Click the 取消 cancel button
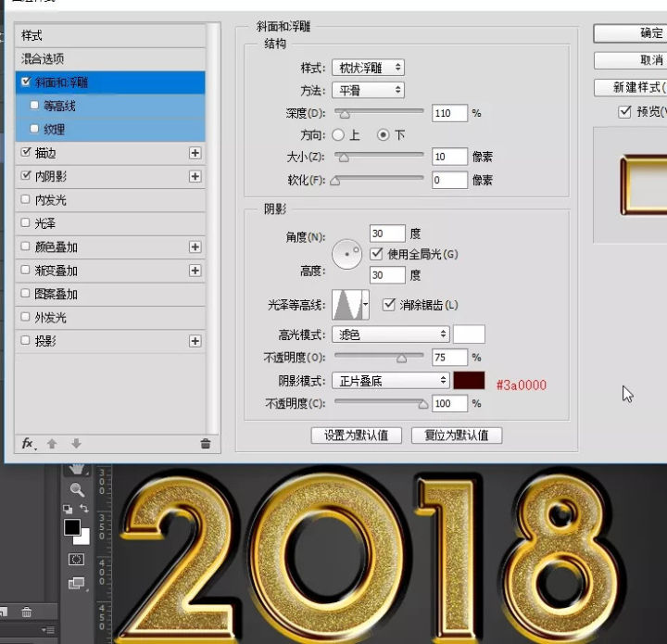The height and width of the screenshot is (644, 667). pos(631,60)
